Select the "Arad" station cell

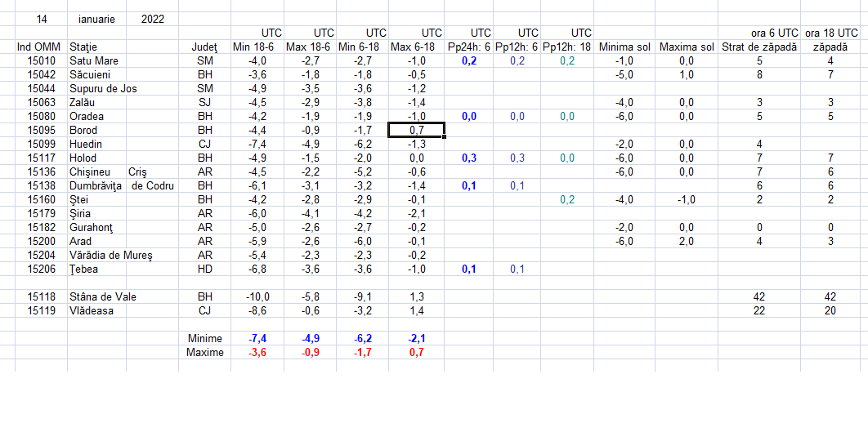point(81,241)
